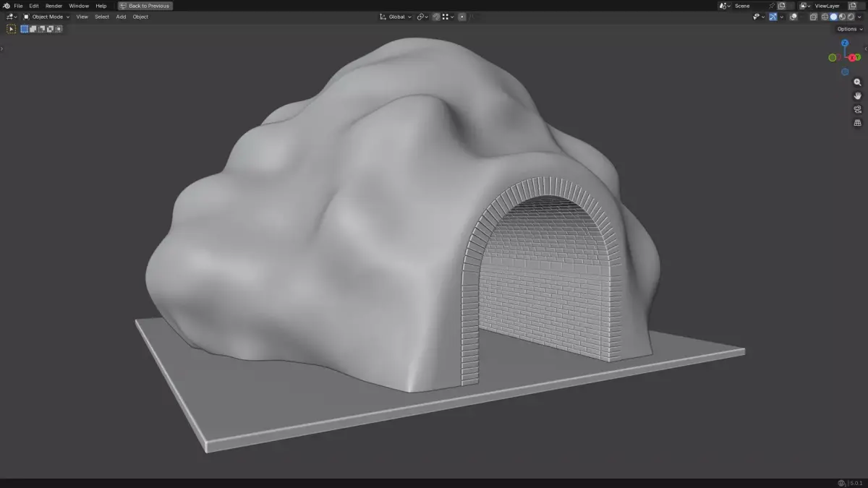Toggle viewport overlays
Viewport: 868px width, 488px height.
(x=793, y=17)
